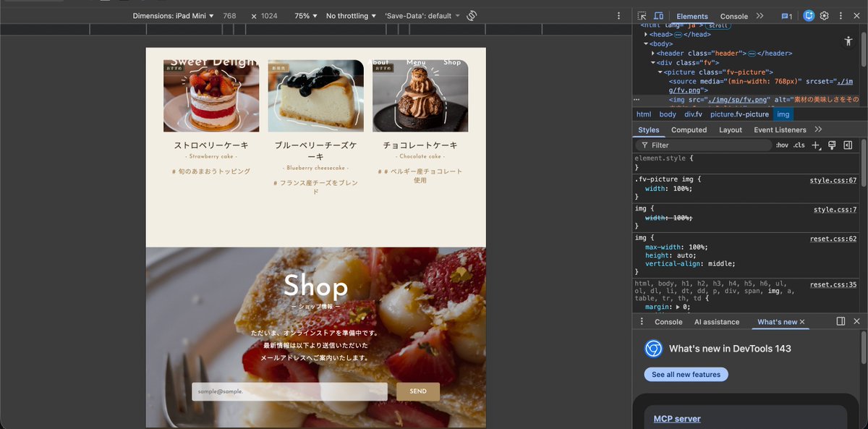The height and width of the screenshot is (429, 868).
Task: Select the drawer Console tab
Action: [x=668, y=322]
